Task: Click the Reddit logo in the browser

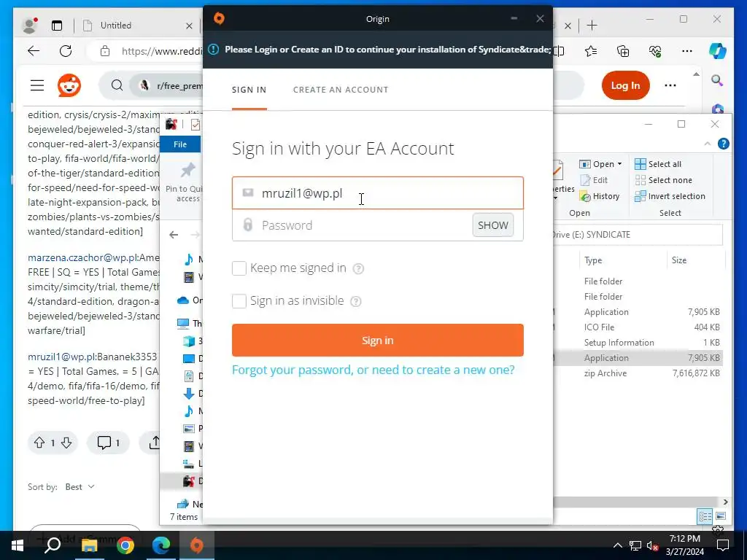Action: pyautogui.click(x=69, y=85)
